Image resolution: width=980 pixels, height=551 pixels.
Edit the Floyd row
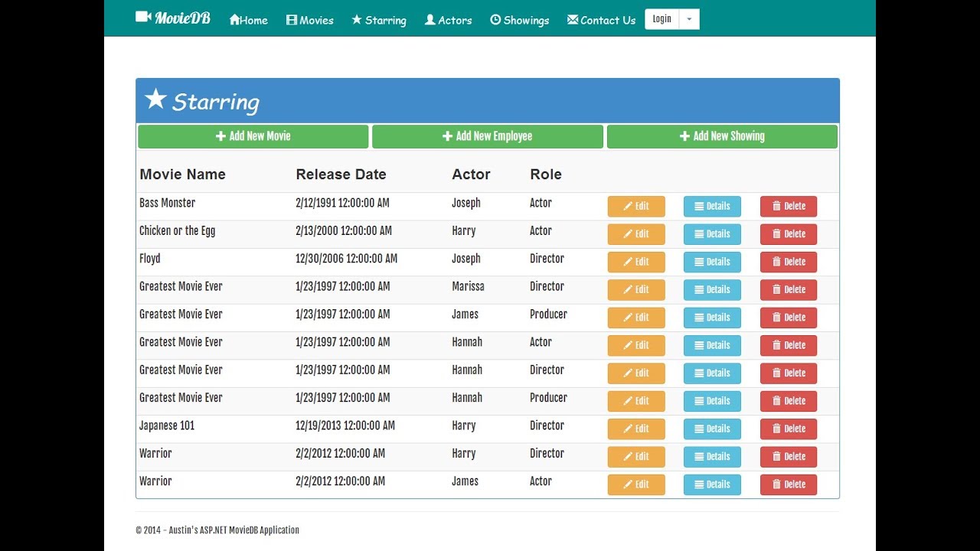coord(636,262)
